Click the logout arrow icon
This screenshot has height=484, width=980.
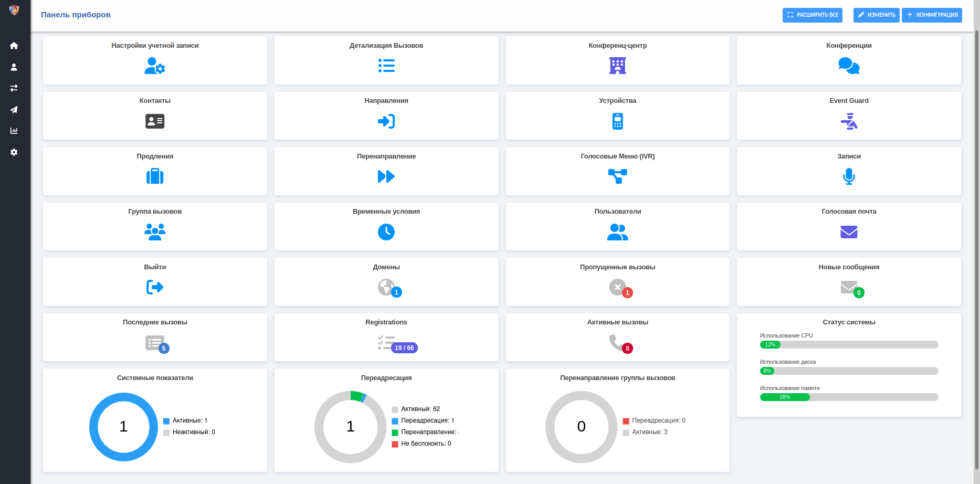click(x=155, y=287)
